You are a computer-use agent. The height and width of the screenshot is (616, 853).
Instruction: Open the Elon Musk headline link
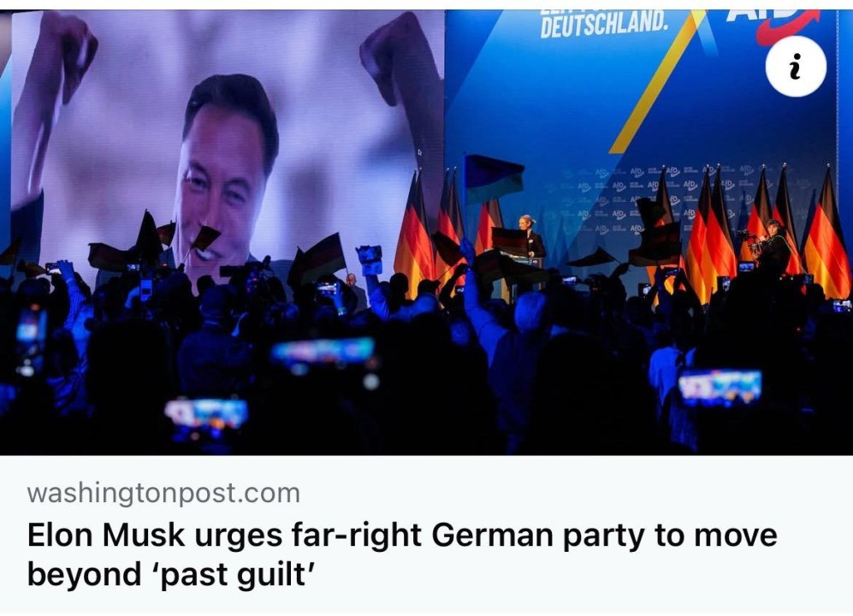coord(402,554)
